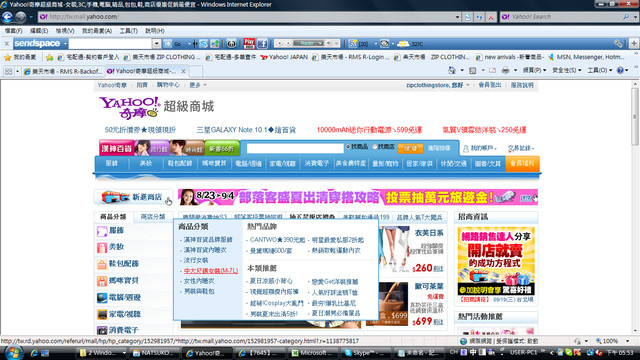Select the 找商店 radio button
The width and height of the screenshot is (640, 360).
pyautogui.click(x=374, y=147)
